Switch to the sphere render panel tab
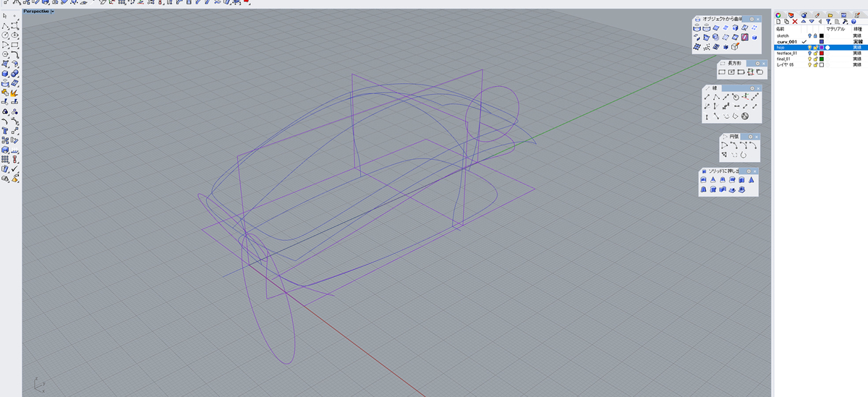 click(804, 15)
